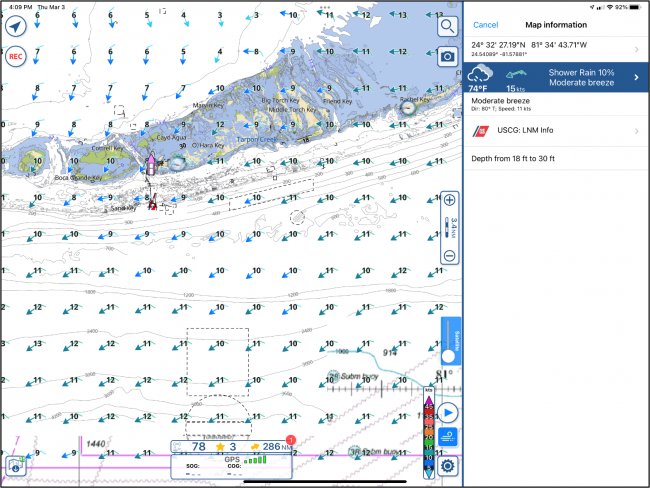Tap the magenta boat marker near Boca Grande Key
This screenshot has width=650, height=488.
coord(151,164)
